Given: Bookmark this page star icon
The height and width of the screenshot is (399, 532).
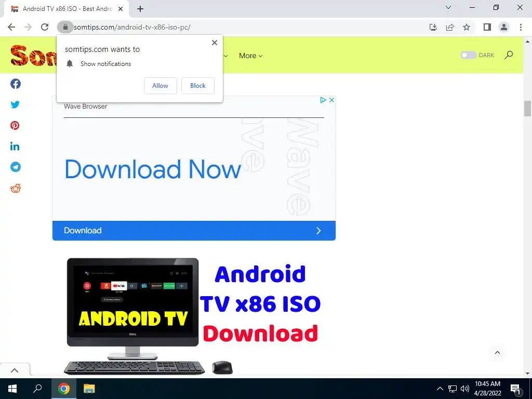Looking at the screenshot, I should click(467, 27).
